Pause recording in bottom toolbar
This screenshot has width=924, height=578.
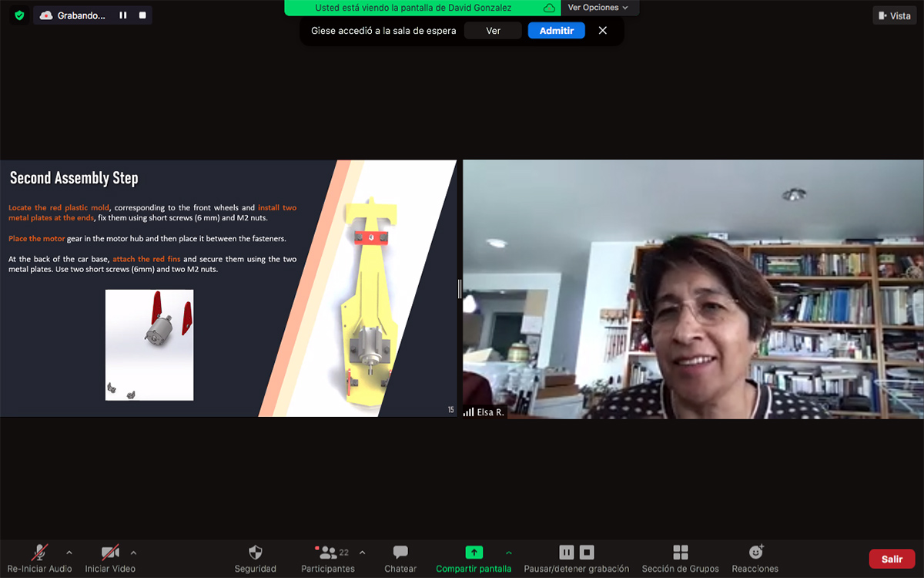tap(567, 552)
